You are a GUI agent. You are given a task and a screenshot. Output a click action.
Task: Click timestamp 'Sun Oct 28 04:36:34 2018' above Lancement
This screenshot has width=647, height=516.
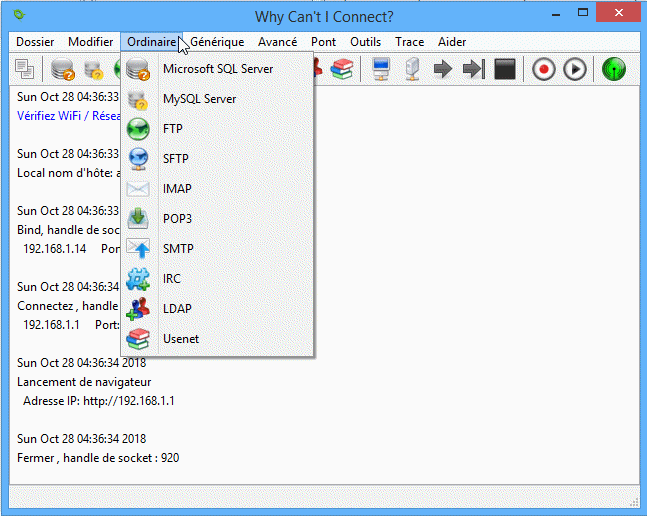click(x=81, y=363)
